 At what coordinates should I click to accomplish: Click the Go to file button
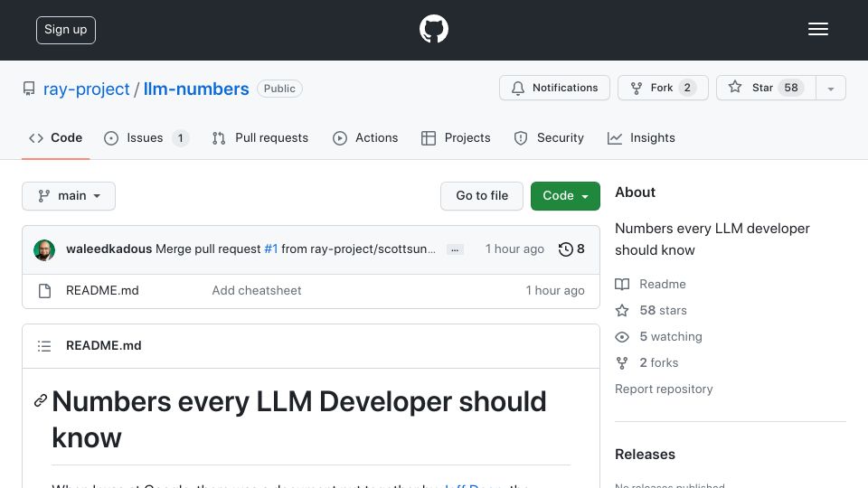[482, 196]
